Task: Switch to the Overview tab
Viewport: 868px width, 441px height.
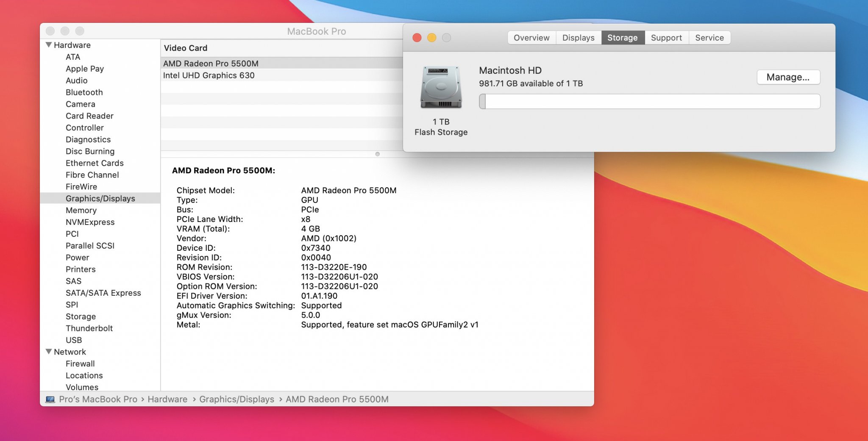Action: (x=531, y=38)
